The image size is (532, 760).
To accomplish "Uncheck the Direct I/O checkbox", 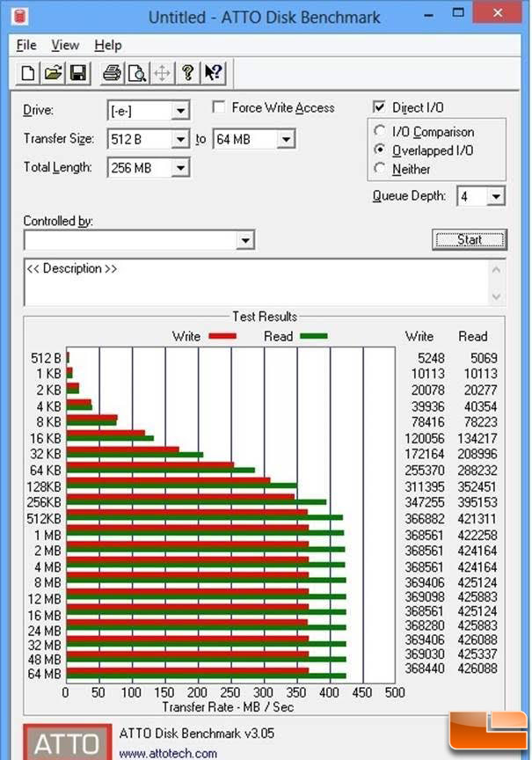I will (379, 106).
